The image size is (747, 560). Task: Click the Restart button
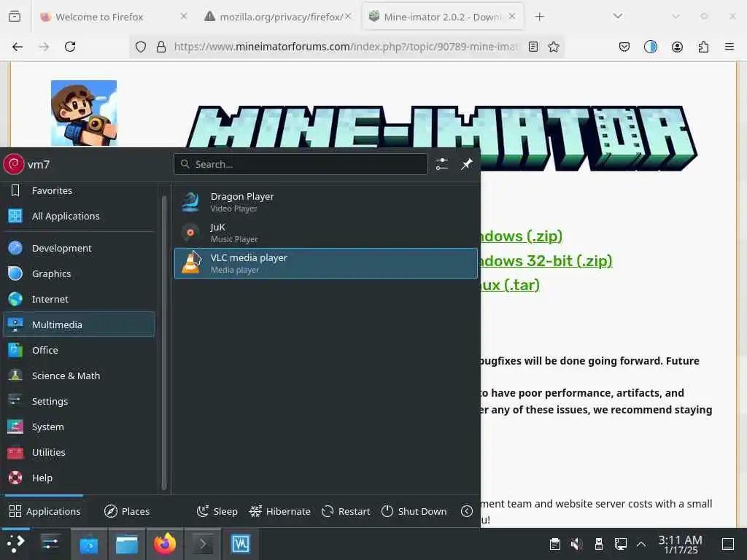(x=346, y=511)
